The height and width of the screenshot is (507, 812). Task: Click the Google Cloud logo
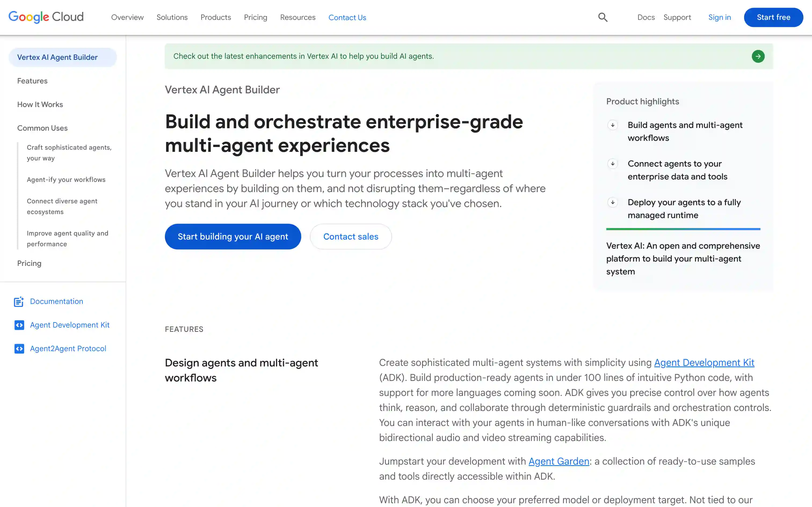tap(46, 17)
